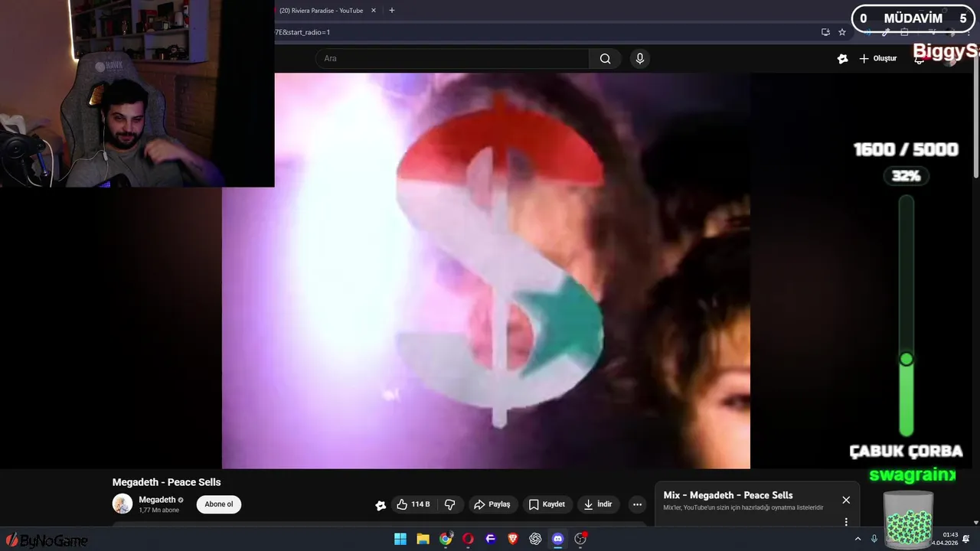Open the Oluştur create menu
The image size is (980, 551).
(878, 58)
